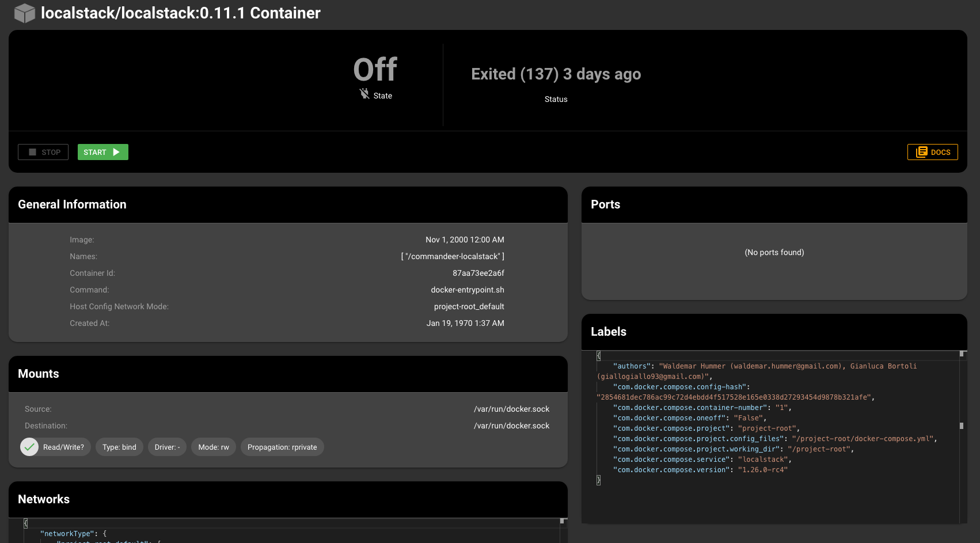The height and width of the screenshot is (543, 980).
Task: Click the 'com.docker.compose.container-number' line
Action: (702, 408)
